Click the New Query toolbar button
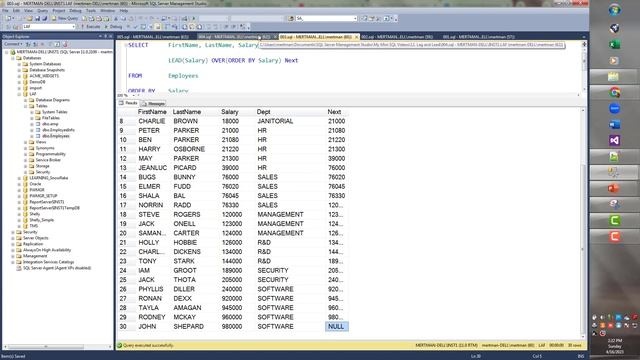The width and height of the screenshot is (640, 360). 64,18
